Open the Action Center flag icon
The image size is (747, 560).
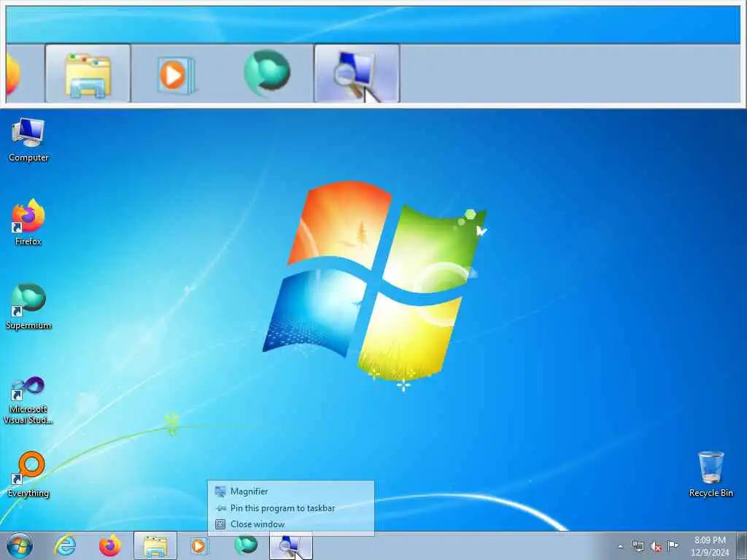(x=673, y=545)
